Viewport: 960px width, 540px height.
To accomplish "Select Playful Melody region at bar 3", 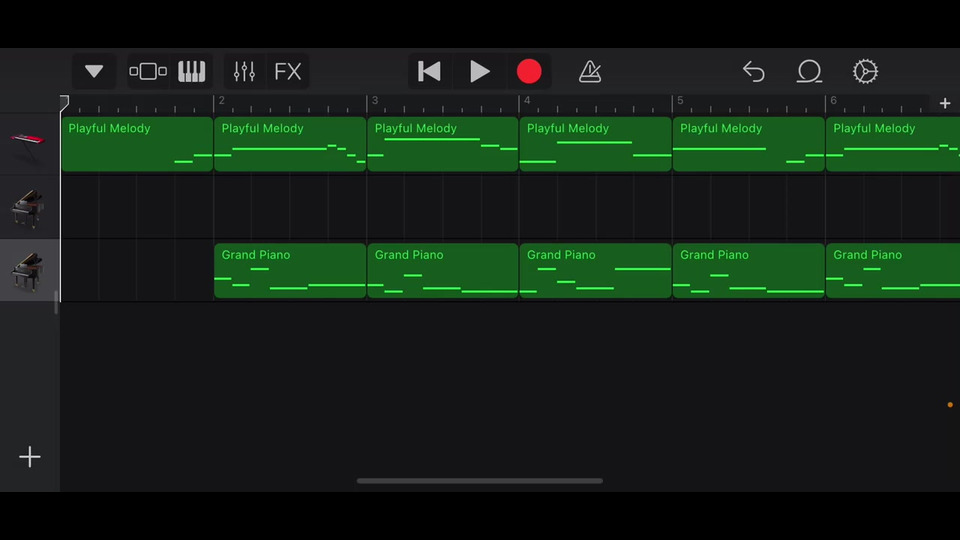I will tap(443, 144).
